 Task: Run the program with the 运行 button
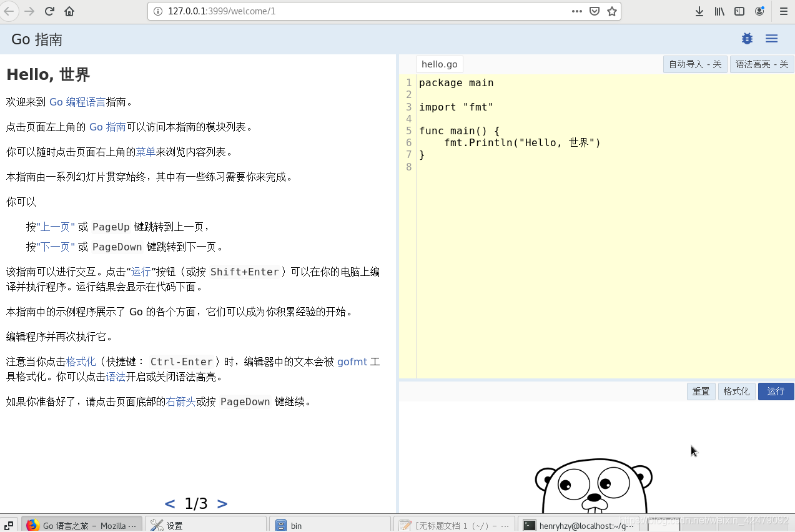776,391
